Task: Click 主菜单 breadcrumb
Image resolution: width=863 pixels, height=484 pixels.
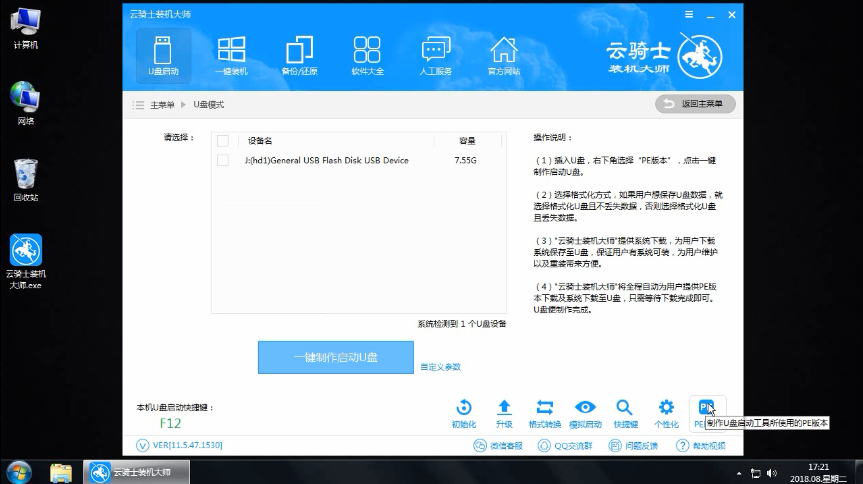Action: pyautogui.click(x=162, y=105)
